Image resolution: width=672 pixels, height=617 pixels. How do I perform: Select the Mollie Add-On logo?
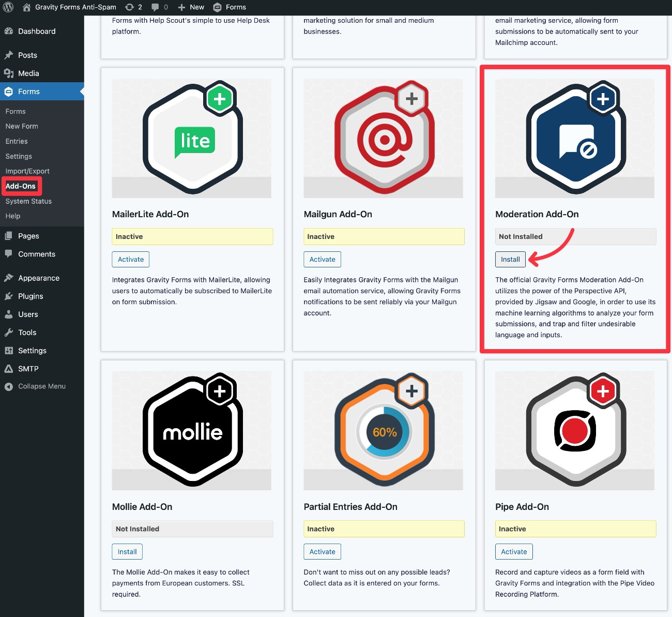(x=192, y=429)
